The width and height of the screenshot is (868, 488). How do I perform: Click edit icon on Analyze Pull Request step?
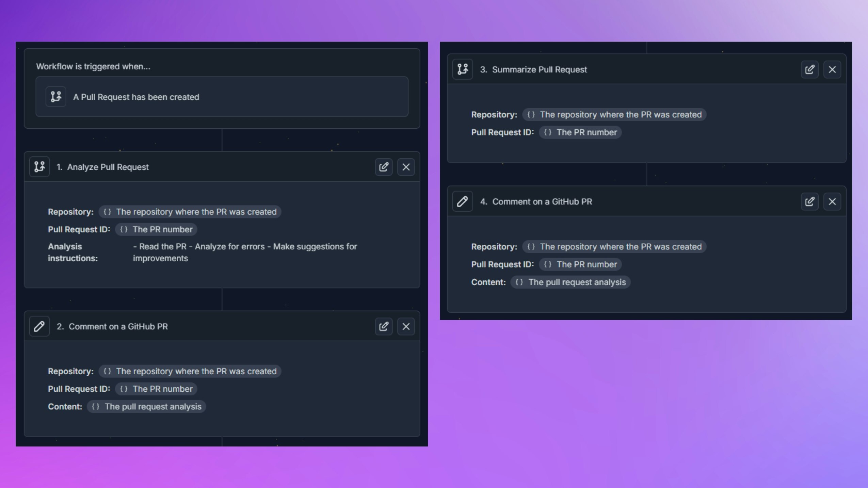click(384, 167)
